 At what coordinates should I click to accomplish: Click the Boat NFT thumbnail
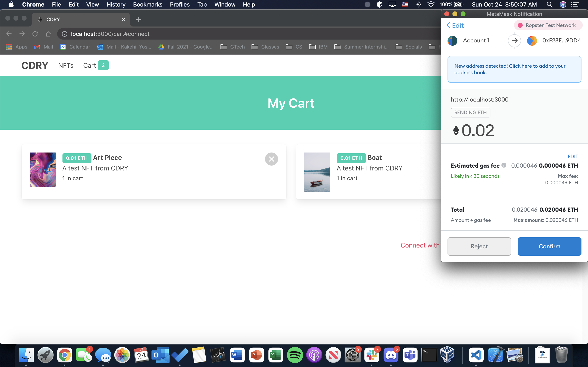(317, 172)
